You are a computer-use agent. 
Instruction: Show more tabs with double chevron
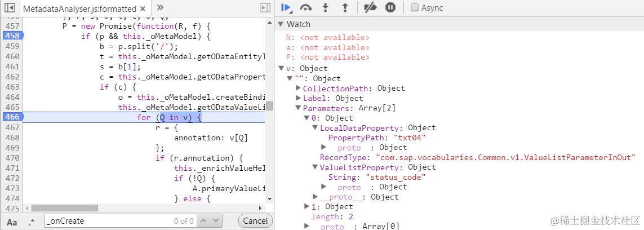(160, 7)
